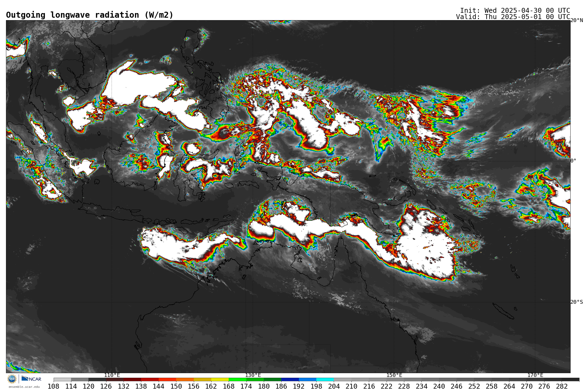Click the colorbar value 270
The width and height of the screenshot is (588, 390).
527,386
